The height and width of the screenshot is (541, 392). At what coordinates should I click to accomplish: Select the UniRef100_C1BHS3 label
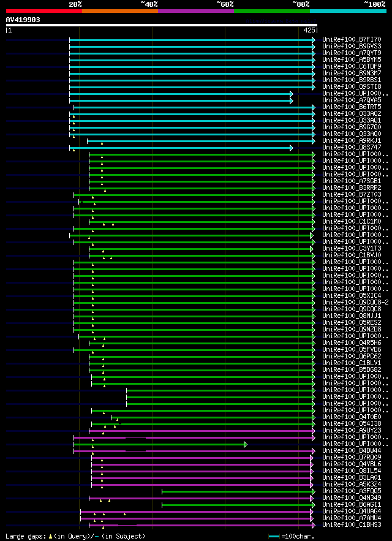(x=352, y=524)
